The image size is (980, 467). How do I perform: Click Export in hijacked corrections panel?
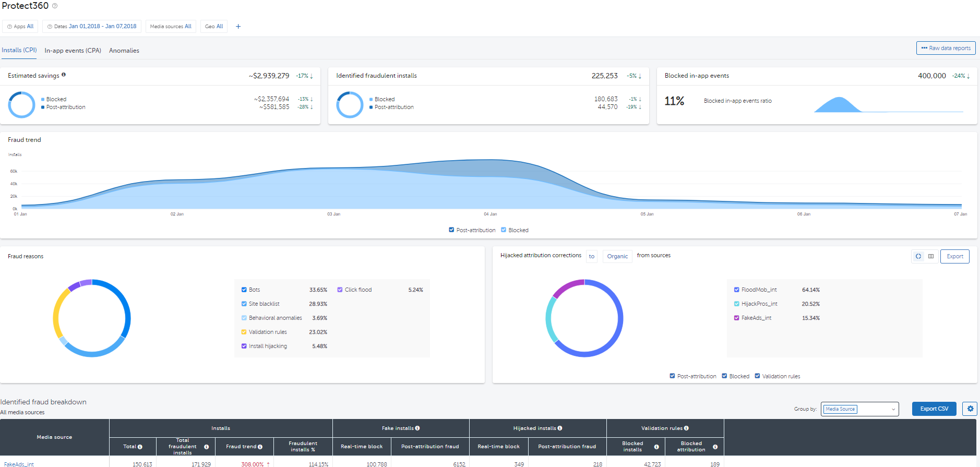[954, 256]
